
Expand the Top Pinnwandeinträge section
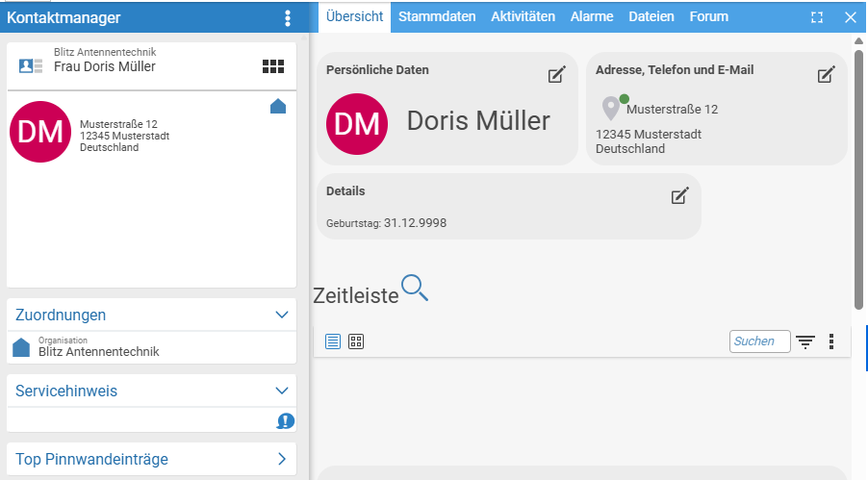[282, 459]
